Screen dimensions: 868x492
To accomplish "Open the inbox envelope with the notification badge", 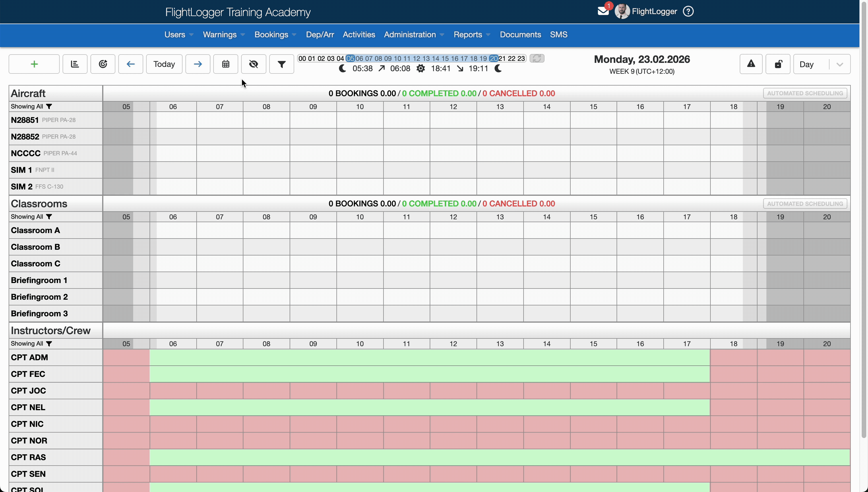I will tap(603, 11).
